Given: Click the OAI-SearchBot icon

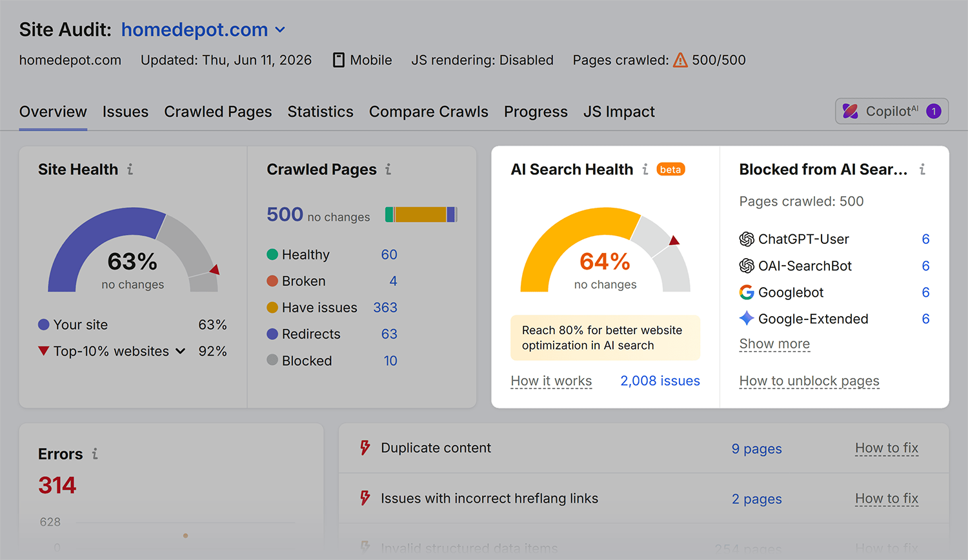Looking at the screenshot, I should pos(747,266).
